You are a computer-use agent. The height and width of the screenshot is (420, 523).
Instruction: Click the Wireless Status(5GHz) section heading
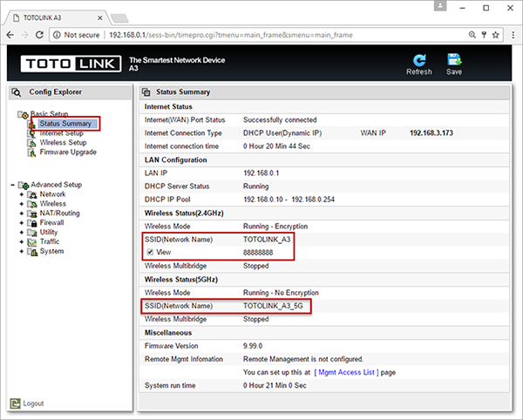[x=181, y=280]
